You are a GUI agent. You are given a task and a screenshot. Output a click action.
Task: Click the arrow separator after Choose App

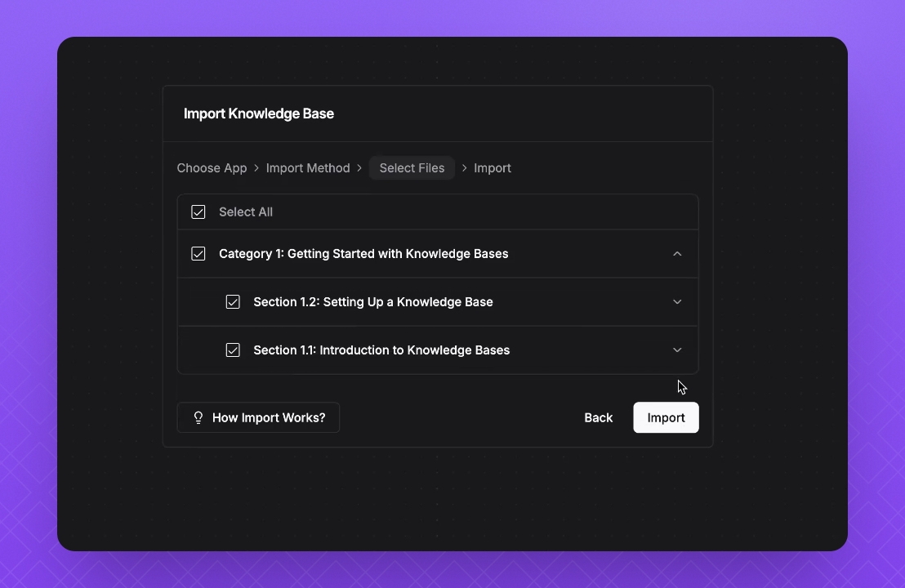(x=256, y=168)
